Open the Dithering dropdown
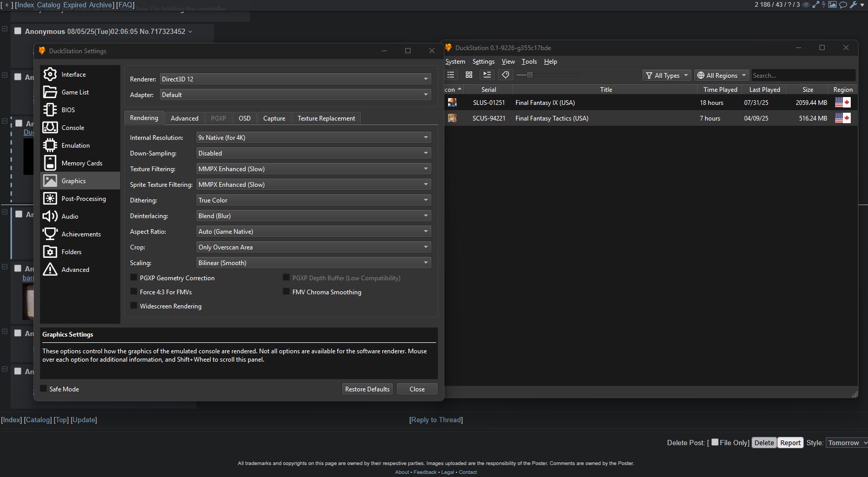 point(313,200)
